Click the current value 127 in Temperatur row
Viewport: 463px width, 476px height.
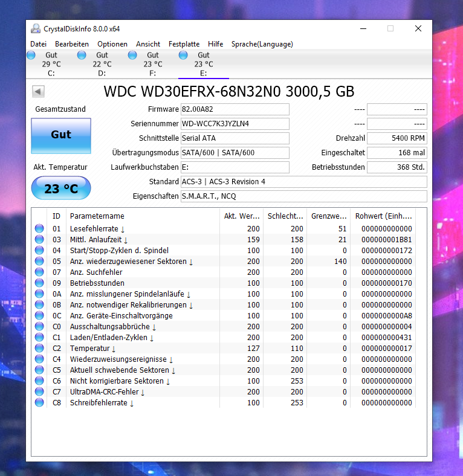coord(253,348)
